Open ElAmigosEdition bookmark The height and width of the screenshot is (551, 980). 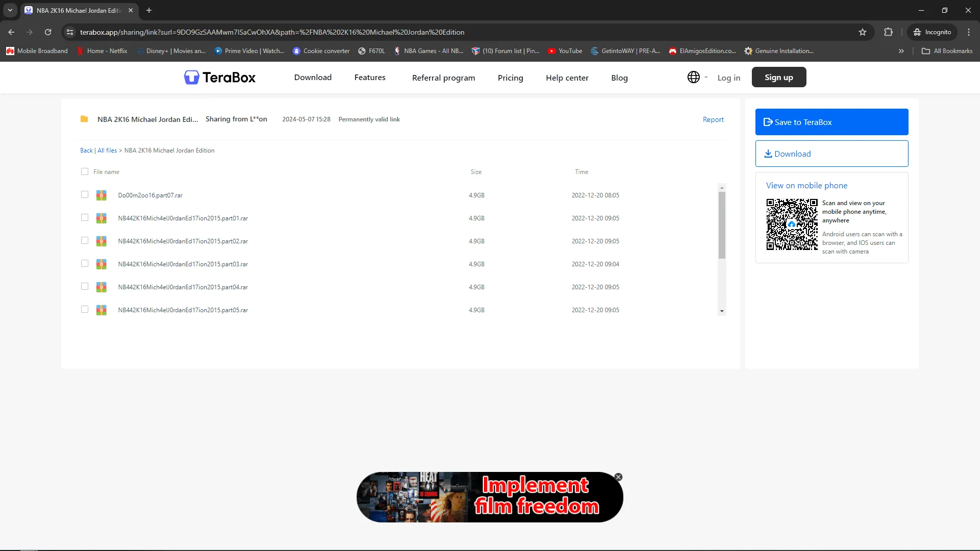[703, 51]
